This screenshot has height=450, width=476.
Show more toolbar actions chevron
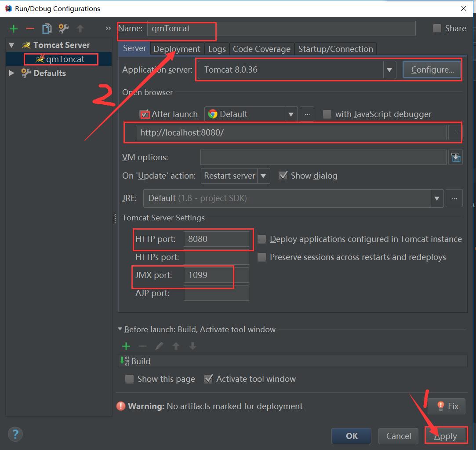[108, 28]
